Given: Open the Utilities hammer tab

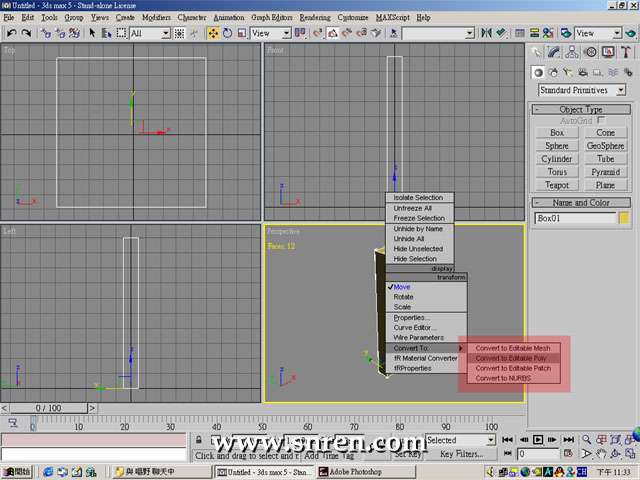Looking at the screenshot, I should point(626,52).
